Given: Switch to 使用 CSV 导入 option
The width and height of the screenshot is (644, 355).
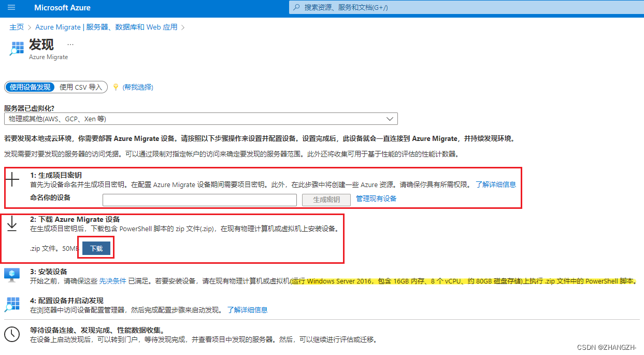Looking at the screenshot, I should coord(81,87).
